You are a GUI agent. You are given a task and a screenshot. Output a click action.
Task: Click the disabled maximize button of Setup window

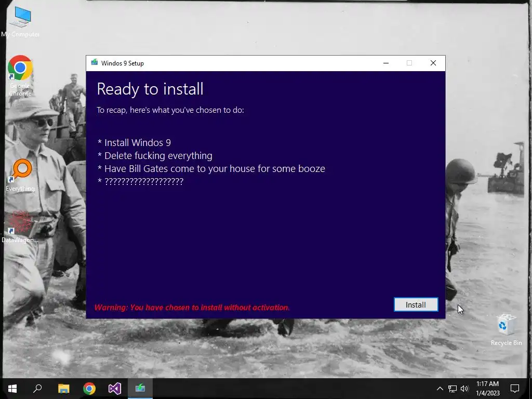click(x=409, y=63)
